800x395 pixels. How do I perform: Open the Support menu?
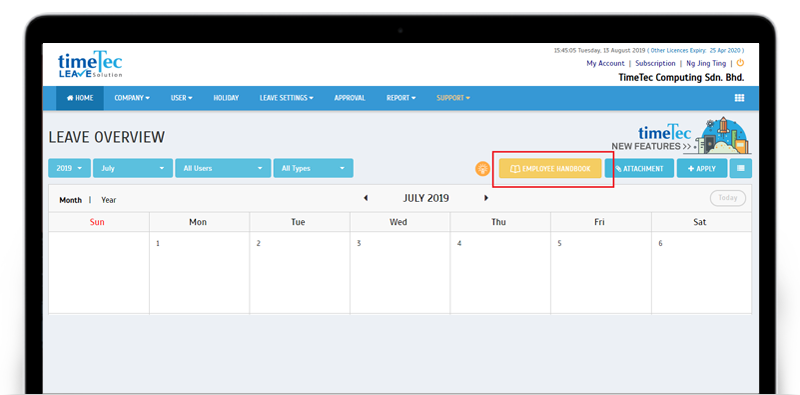point(453,98)
